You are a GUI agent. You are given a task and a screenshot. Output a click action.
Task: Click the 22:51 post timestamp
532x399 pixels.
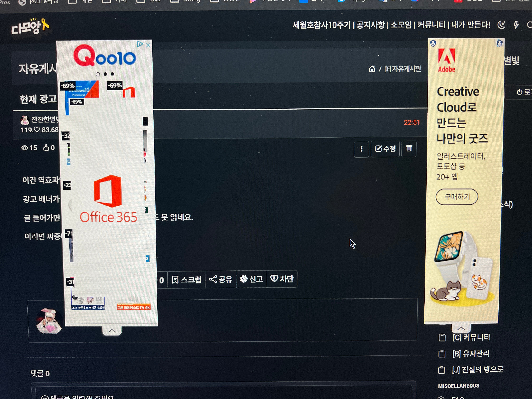point(412,122)
